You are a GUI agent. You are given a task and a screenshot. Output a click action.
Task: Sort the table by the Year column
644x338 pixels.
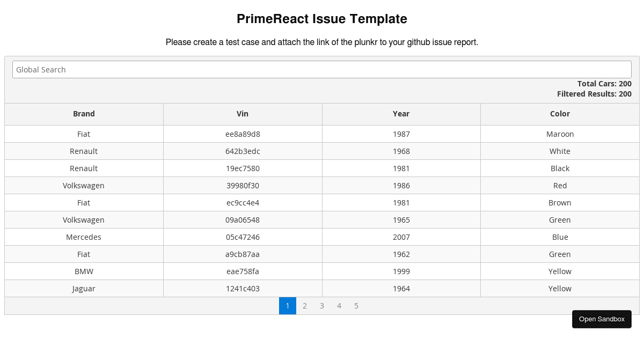[x=401, y=114]
